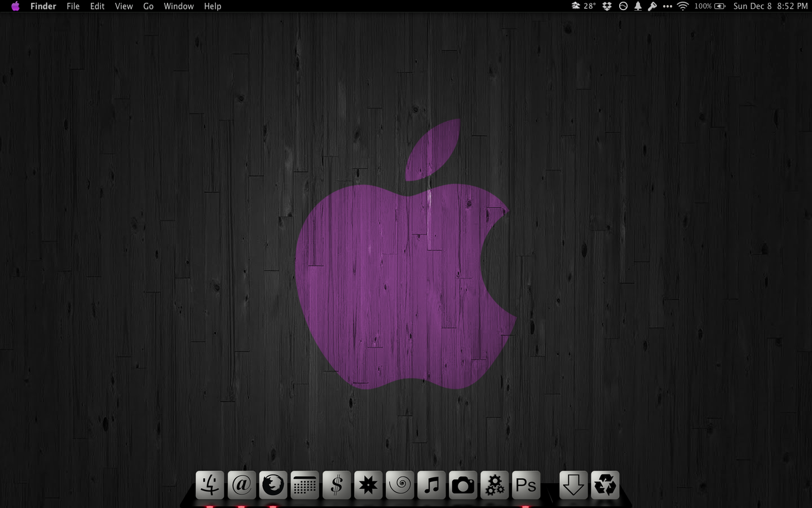Open the Downloads arrow stack in dock
812x508 pixels.
pos(573,485)
